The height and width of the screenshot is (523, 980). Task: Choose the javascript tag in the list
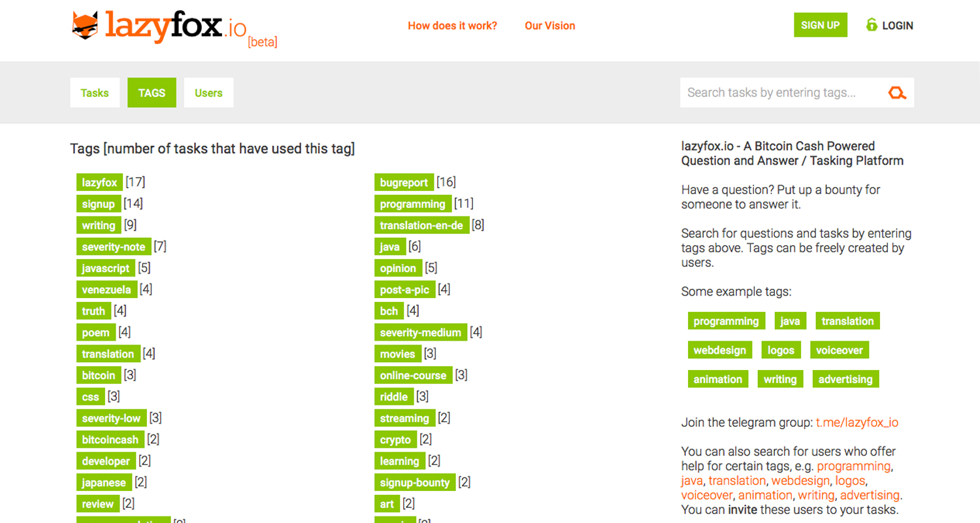(x=106, y=269)
